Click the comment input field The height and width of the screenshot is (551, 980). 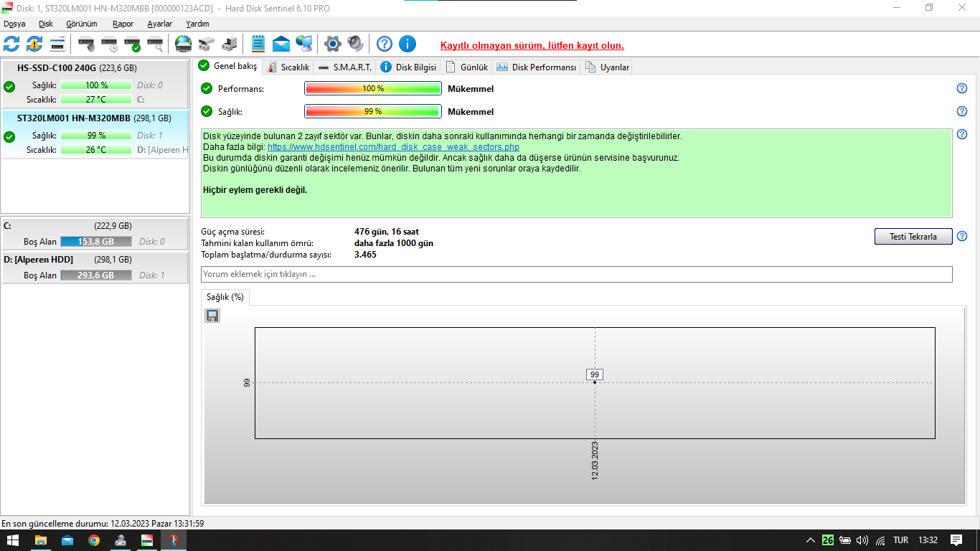(577, 274)
